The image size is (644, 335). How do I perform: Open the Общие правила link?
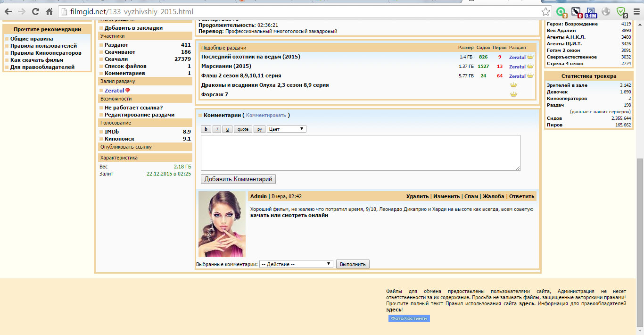(x=32, y=39)
